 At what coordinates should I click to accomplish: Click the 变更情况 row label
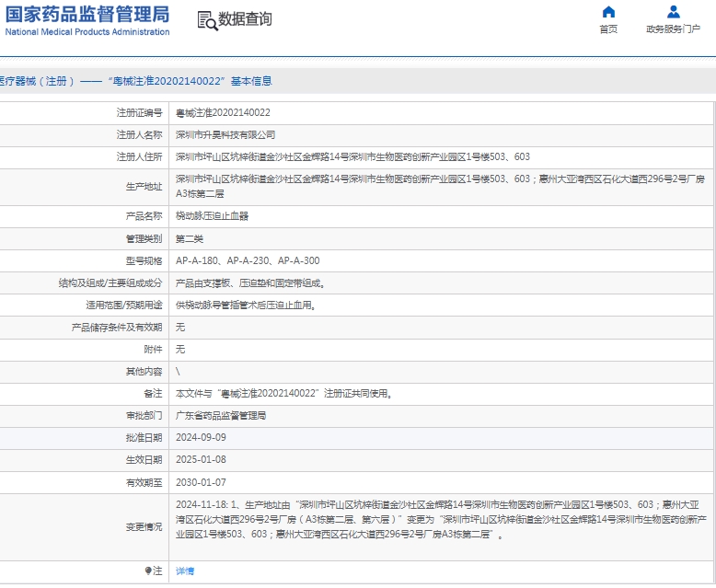click(144, 527)
